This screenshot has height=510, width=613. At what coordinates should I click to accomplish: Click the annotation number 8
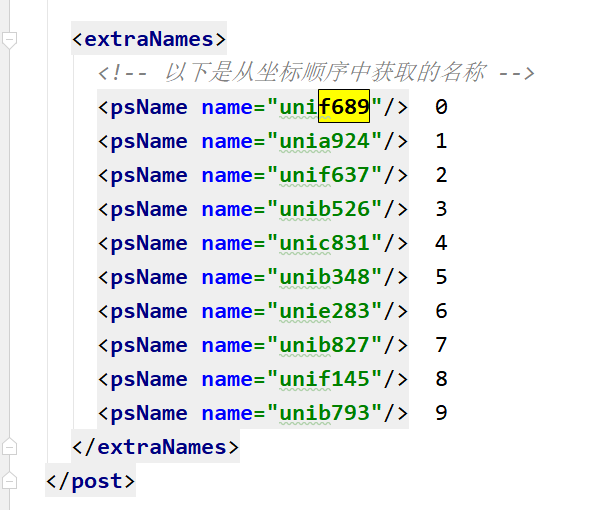[x=441, y=379]
